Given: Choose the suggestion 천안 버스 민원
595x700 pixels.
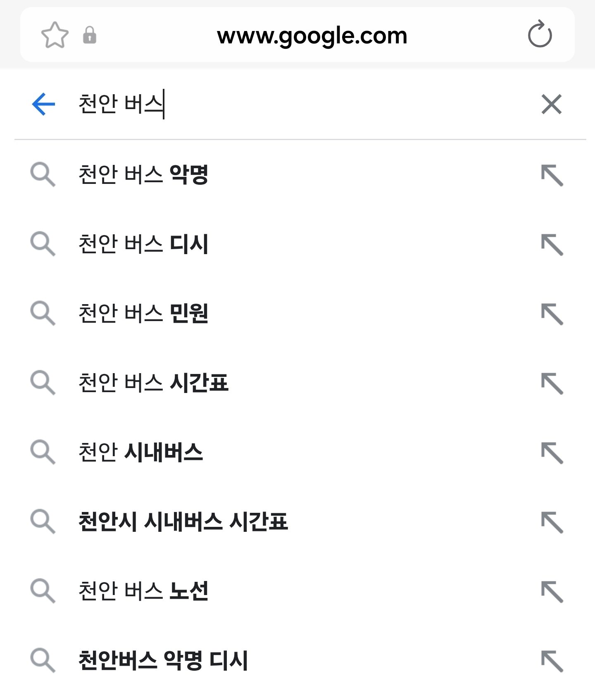Looking at the screenshot, I should [143, 314].
